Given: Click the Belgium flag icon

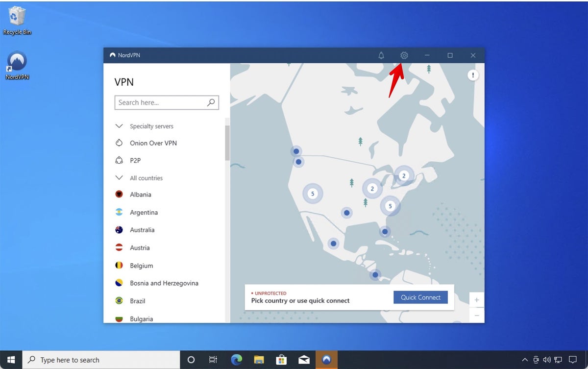Looking at the screenshot, I should click(x=119, y=265).
